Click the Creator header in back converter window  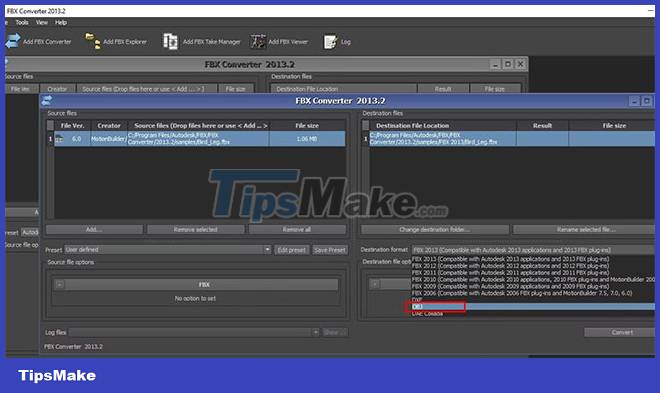click(x=57, y=89)
